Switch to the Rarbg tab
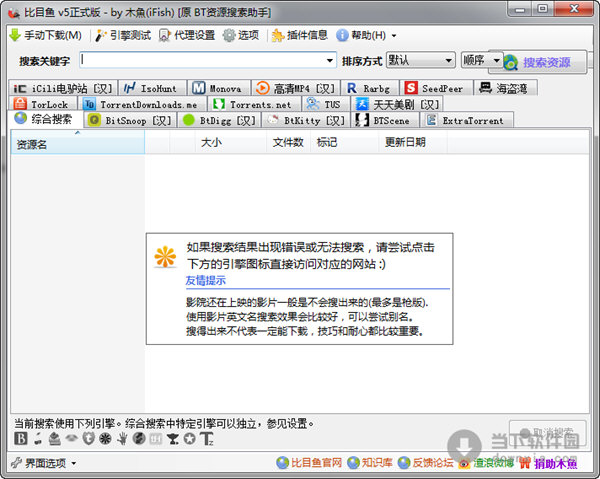600x479 pixels. (x=370, y=88)
